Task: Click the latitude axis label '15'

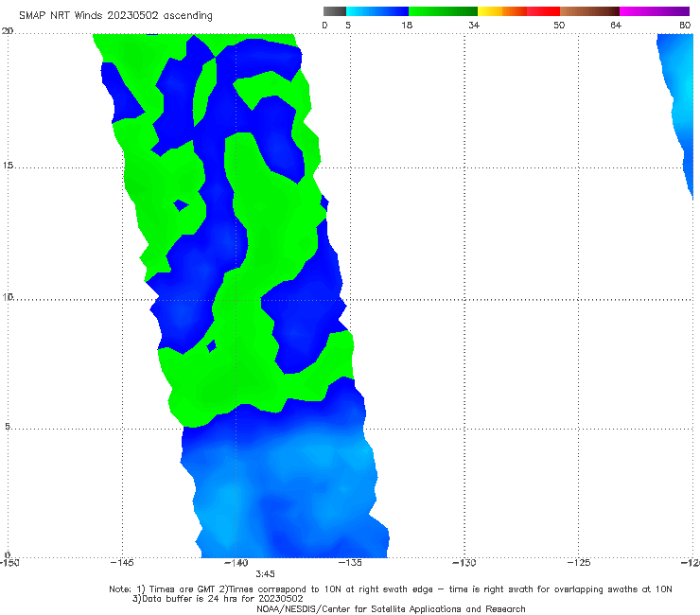Action: (8, 166)
